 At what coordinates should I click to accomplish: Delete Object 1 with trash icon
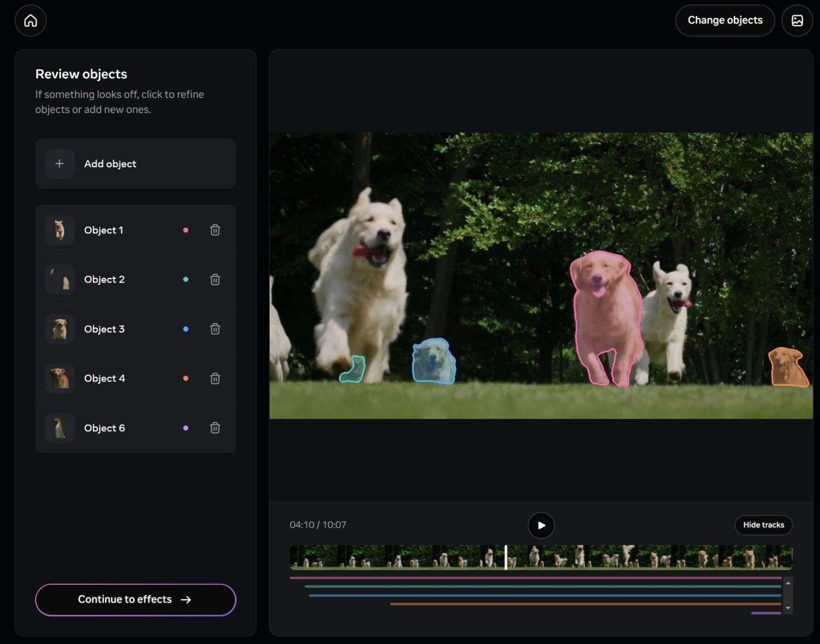click(215, 230)
